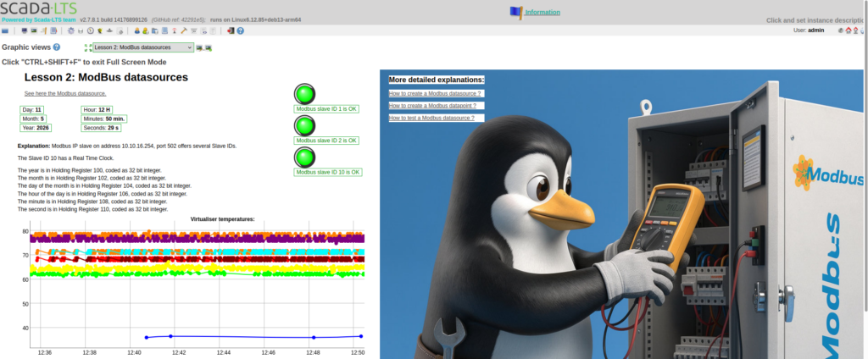The image size is (868, 359).
Task: Open the Information link
Action: click(x=542, y=12)
